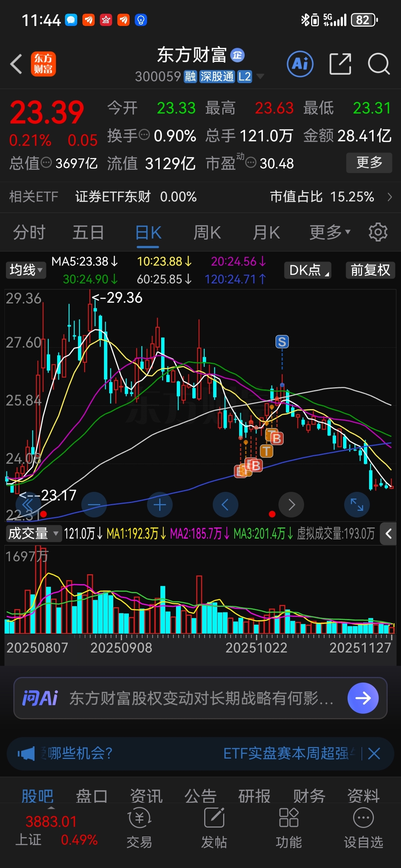Tap the 换手 info smiley icon
The height and width of the screenshot is (868, 401).
pos(144,135)
